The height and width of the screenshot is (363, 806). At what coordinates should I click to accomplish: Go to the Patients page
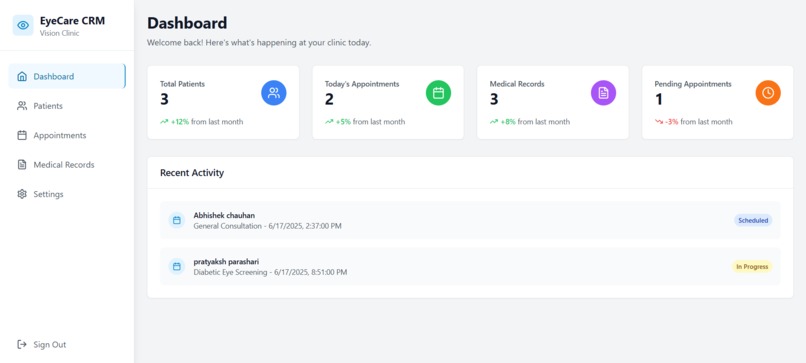click(x=67, y=106)
